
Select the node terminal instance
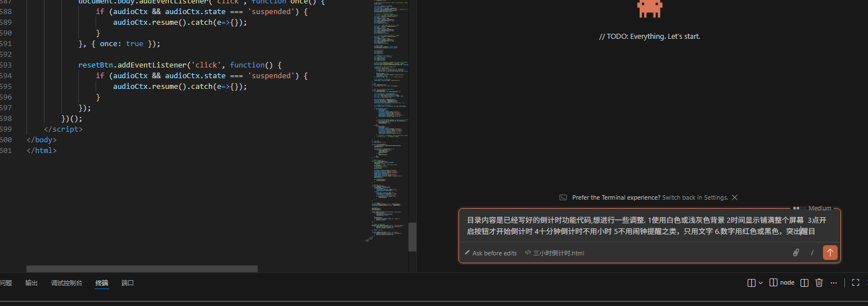(x=782, y=283)
